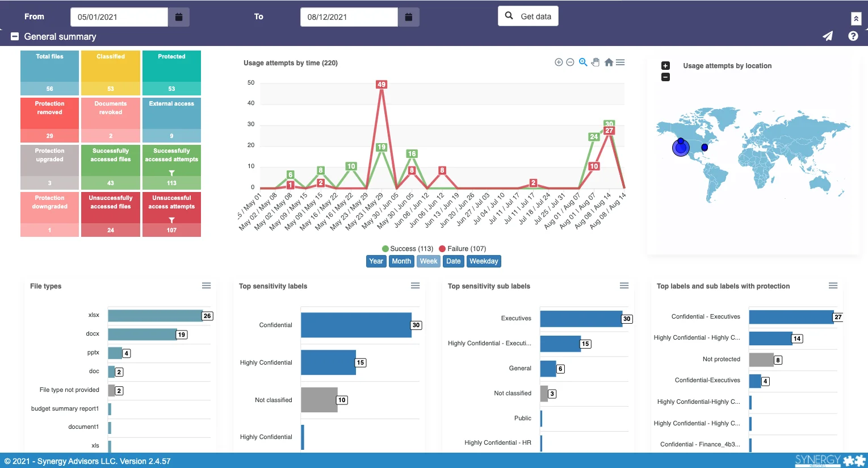The width and height of the screenshot is (868, 468).
Task: Click the 'Usage attempts by time (220)' title
Action: (291, 63)
